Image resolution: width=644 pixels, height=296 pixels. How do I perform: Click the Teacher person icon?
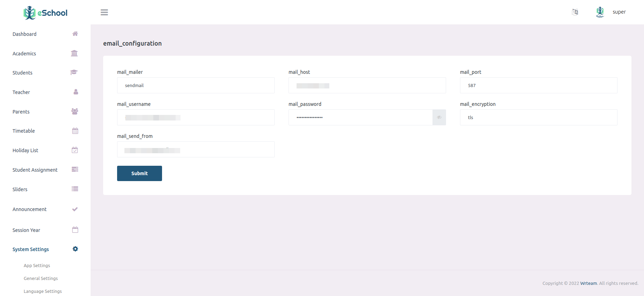(76, 92)
